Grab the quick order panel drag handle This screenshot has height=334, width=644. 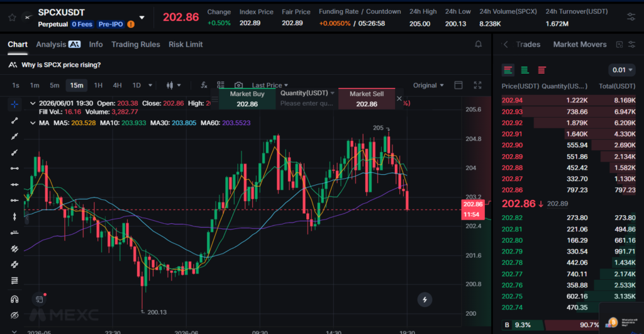point(215,99)
